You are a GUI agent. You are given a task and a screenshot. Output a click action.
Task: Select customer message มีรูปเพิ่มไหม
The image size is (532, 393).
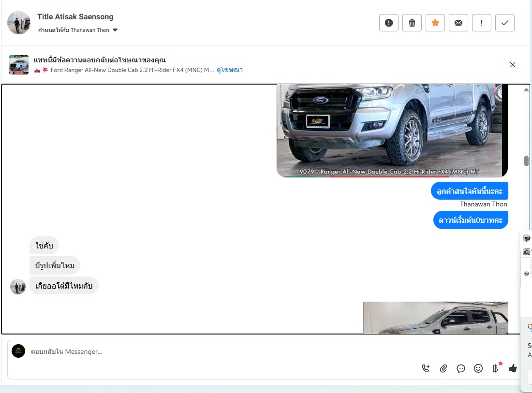click(55, 265)
